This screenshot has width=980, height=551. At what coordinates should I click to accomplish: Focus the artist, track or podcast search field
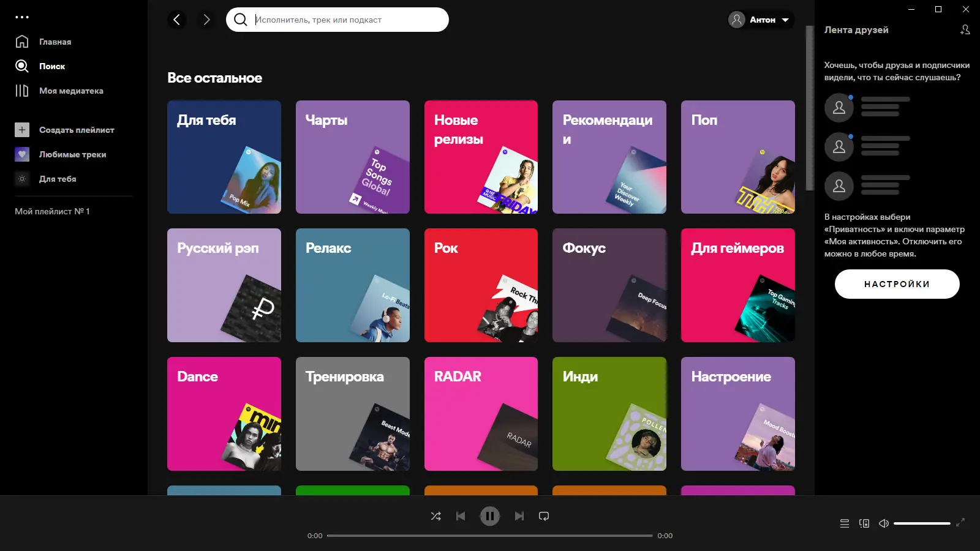(337, 20)
